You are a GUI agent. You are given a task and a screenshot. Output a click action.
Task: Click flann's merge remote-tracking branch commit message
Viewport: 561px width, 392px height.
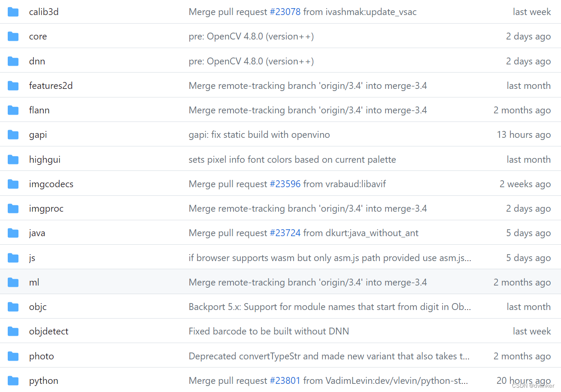(308, 110)
